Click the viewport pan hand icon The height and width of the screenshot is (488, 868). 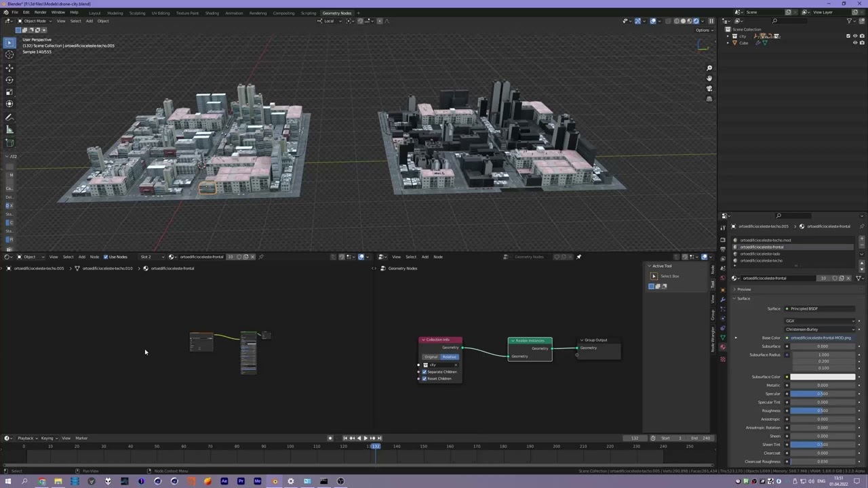(x=709, y=78)
